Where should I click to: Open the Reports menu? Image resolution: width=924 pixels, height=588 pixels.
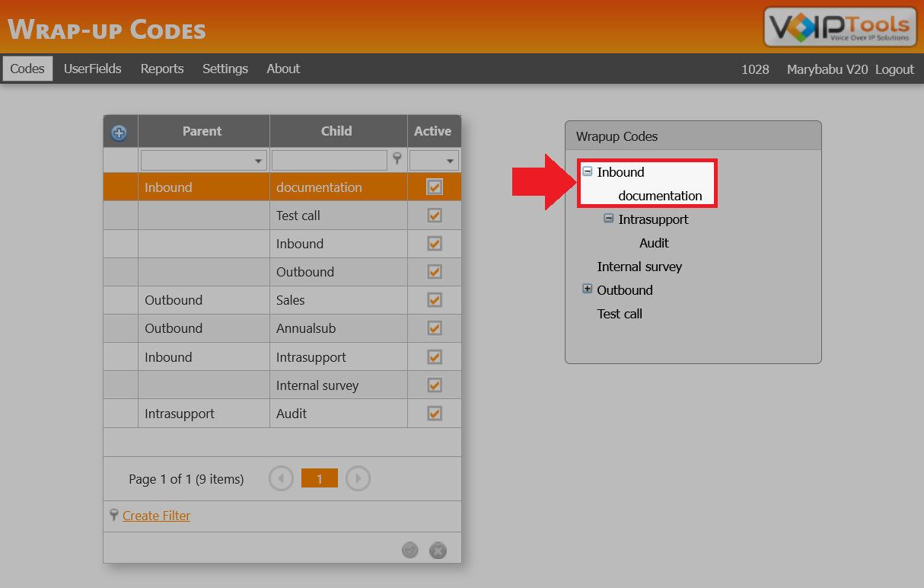tap(161, 69)
